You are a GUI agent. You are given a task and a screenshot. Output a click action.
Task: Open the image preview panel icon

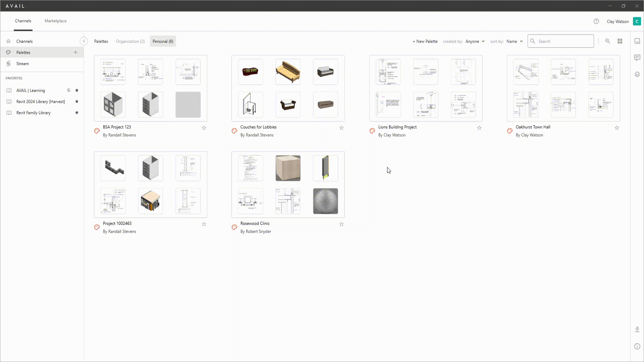(x=637, y=41)
